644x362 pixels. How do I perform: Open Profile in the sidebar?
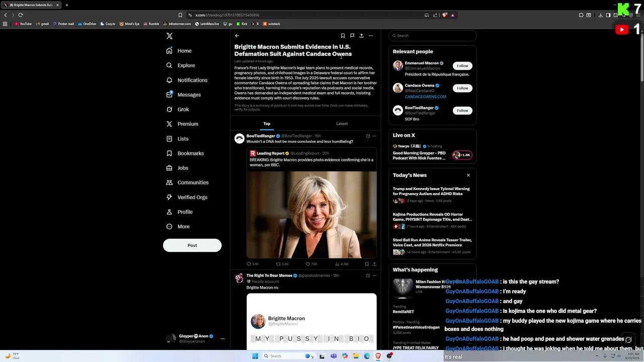pos(179,212)
